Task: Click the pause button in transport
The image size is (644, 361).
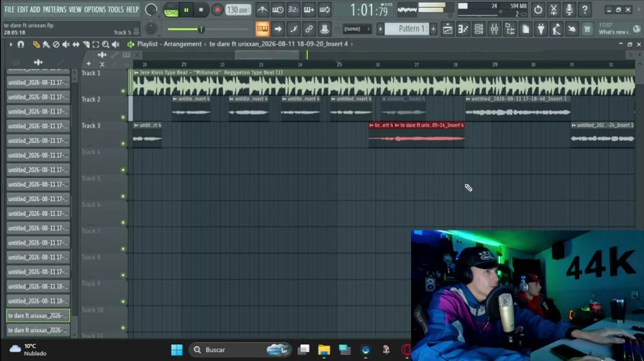Action: click(x=186, y=10)
